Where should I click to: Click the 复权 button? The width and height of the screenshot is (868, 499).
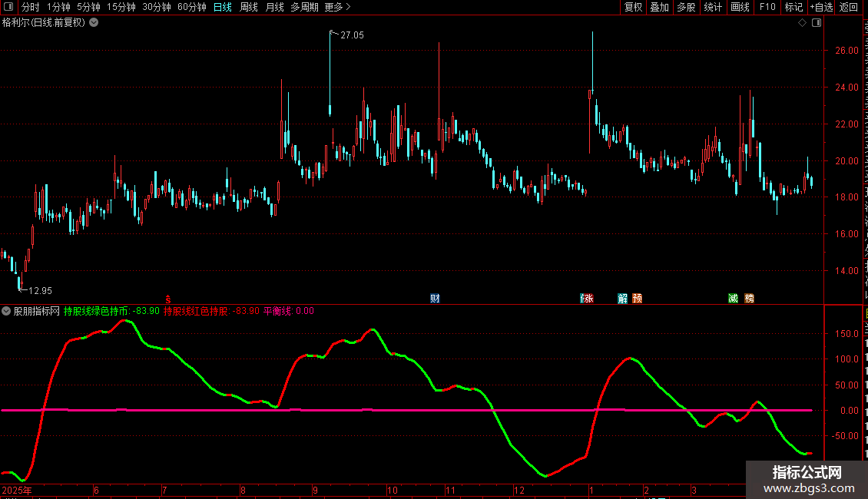tap(633, 7)
